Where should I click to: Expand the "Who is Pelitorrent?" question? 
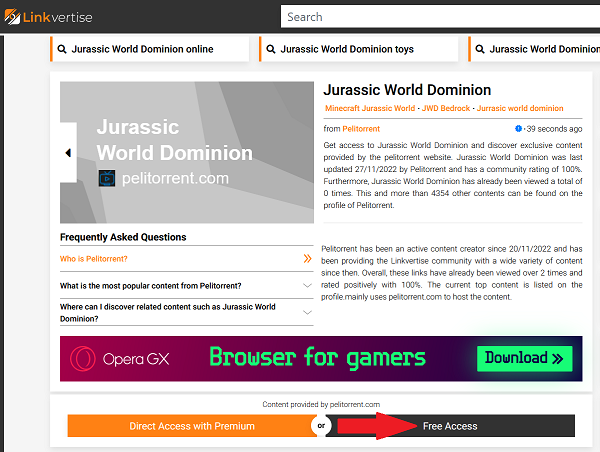click(x=187, y=259)
